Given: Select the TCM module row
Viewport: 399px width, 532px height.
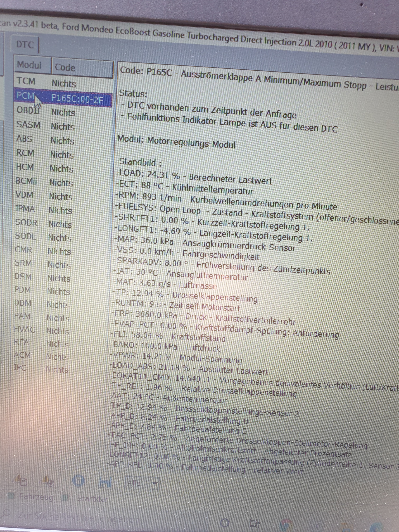Looking at the screenshot, I should pos(46,82).
